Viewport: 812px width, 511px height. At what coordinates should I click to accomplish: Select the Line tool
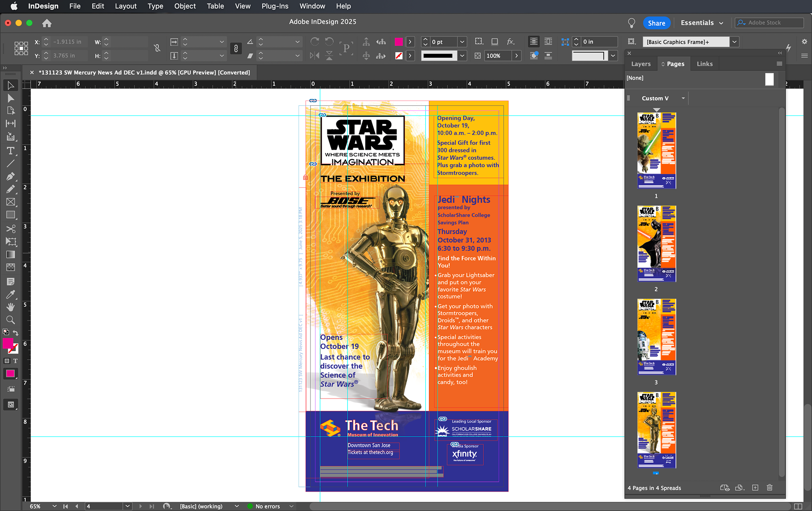(x=11, y=164)
